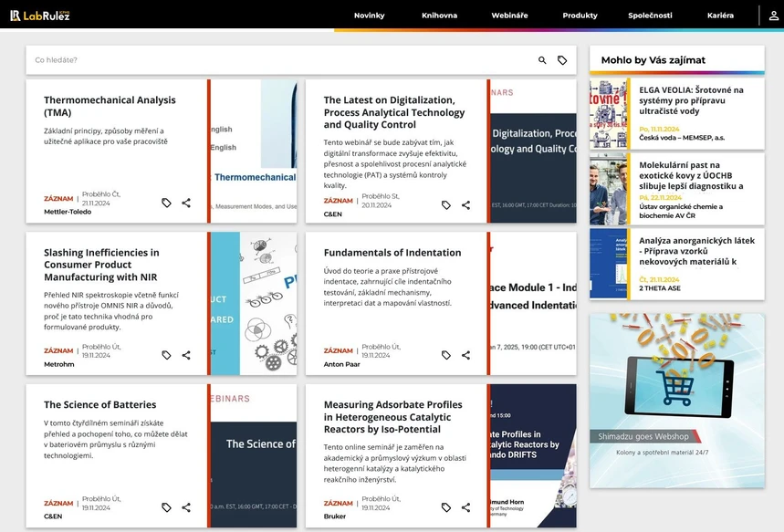Open the Novinky menu
This screenshot has width=784, height=532.
coord(369,15)
